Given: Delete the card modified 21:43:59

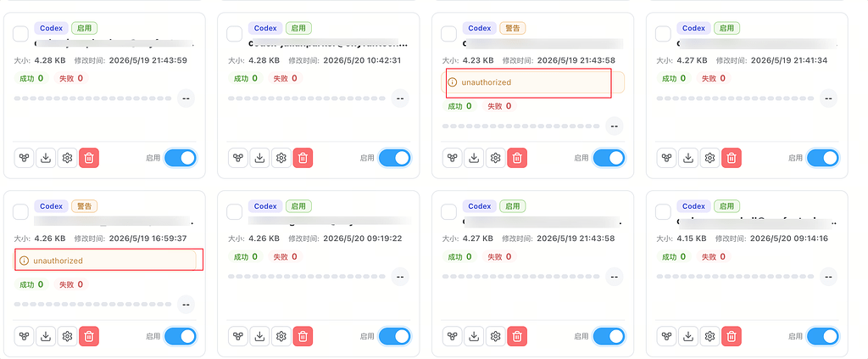Looking at the screenshot, I should 89,158.
